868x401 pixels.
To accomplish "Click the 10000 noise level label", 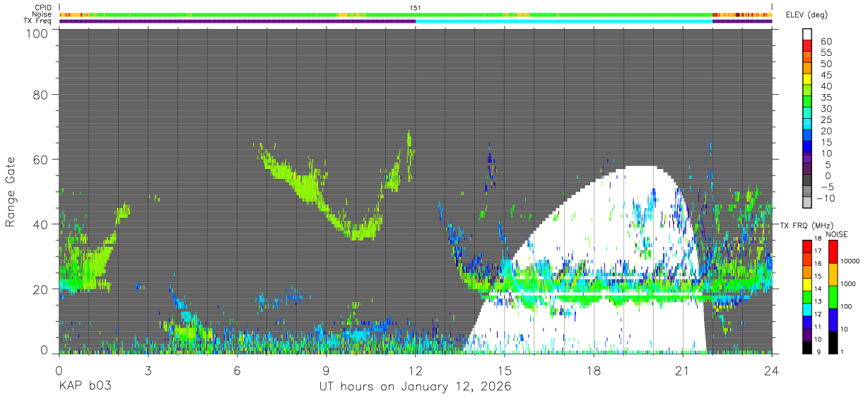I will (850, 262).
